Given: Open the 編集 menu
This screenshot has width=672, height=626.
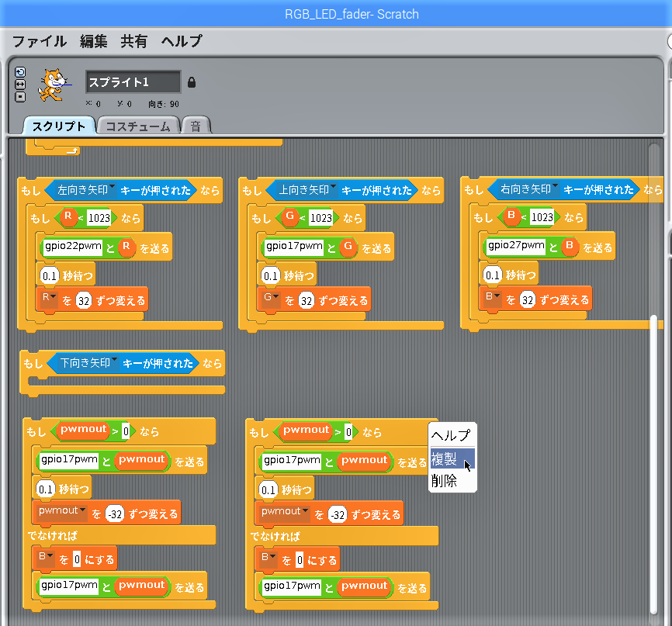Looking at the screenshot, I should tap(93, 42).
